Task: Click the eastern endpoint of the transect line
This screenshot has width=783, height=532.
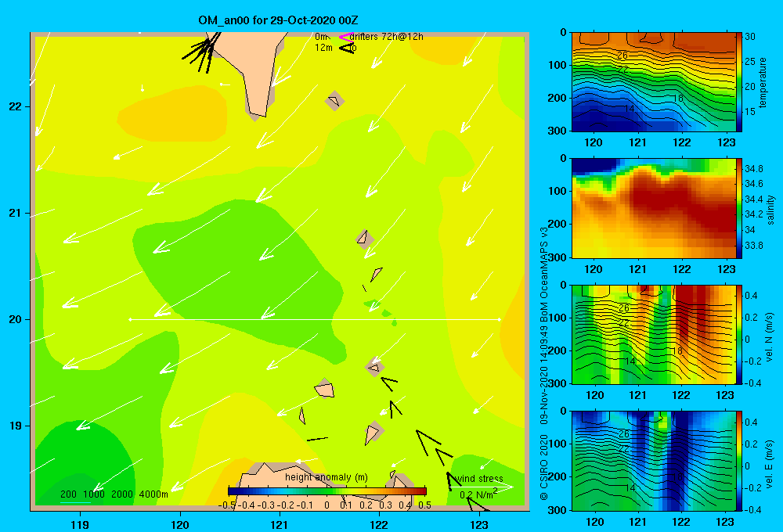Action: point(500,319)
